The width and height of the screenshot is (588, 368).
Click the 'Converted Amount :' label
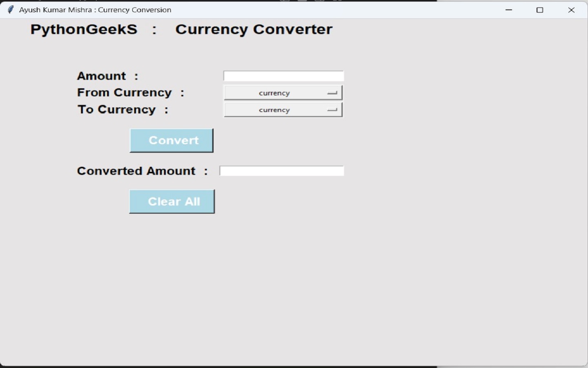point(143,171)
